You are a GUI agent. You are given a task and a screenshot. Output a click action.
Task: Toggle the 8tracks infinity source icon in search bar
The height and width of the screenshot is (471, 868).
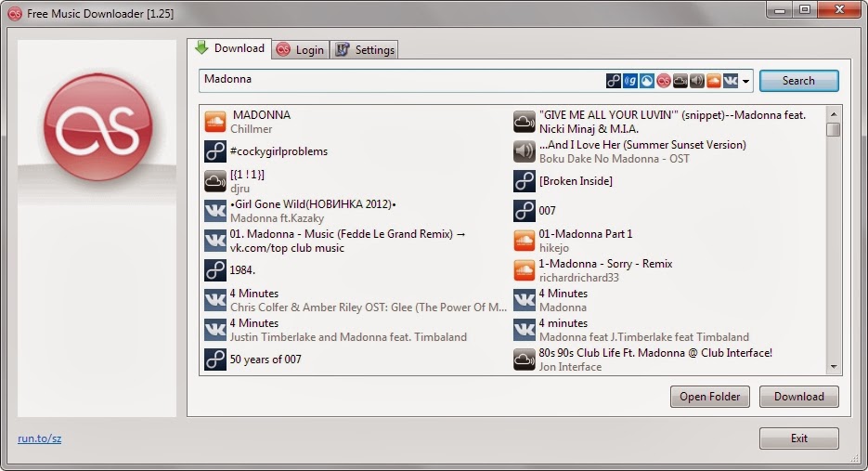pos(614,81)
